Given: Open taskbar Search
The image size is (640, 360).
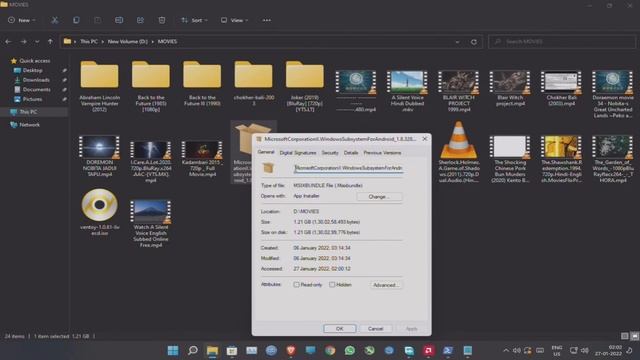Looking at the screenshot, I should (193, 350).
